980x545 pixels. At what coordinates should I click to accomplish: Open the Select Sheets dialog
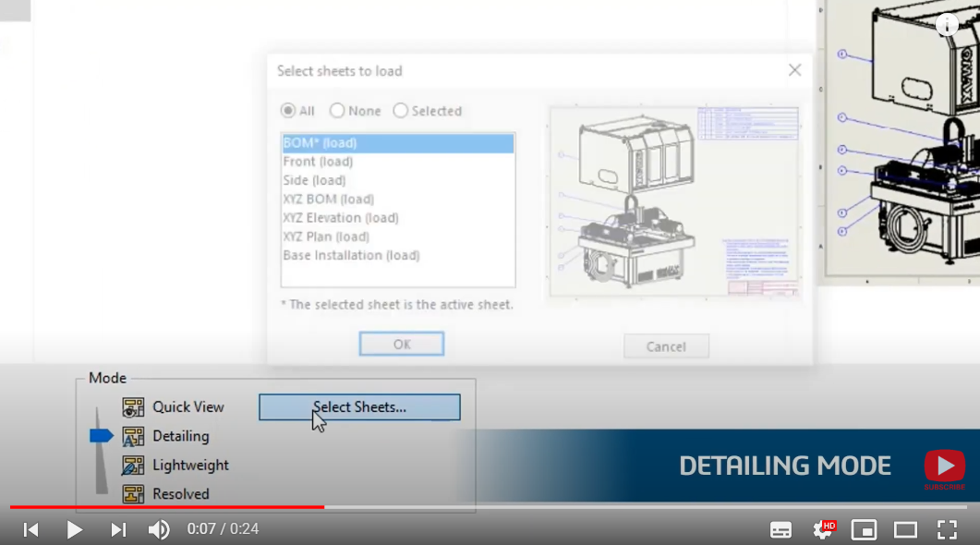(358, 406)
